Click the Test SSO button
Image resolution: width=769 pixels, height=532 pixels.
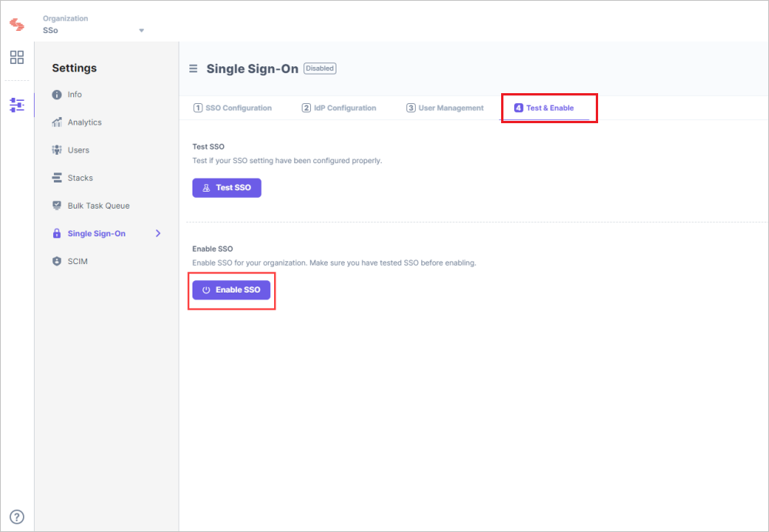point(226,187)
